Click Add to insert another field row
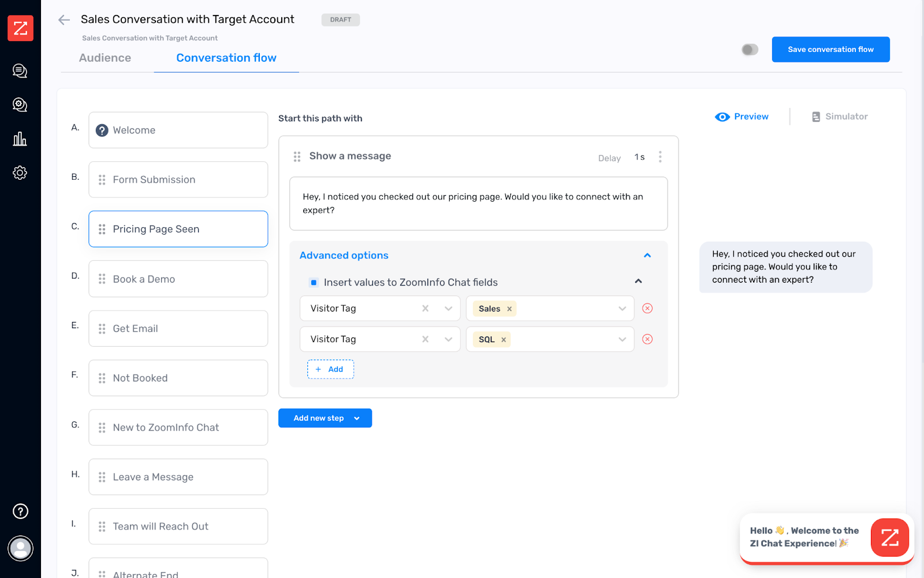This screenshot has width=924, height=578. click(x=330, y=369)
